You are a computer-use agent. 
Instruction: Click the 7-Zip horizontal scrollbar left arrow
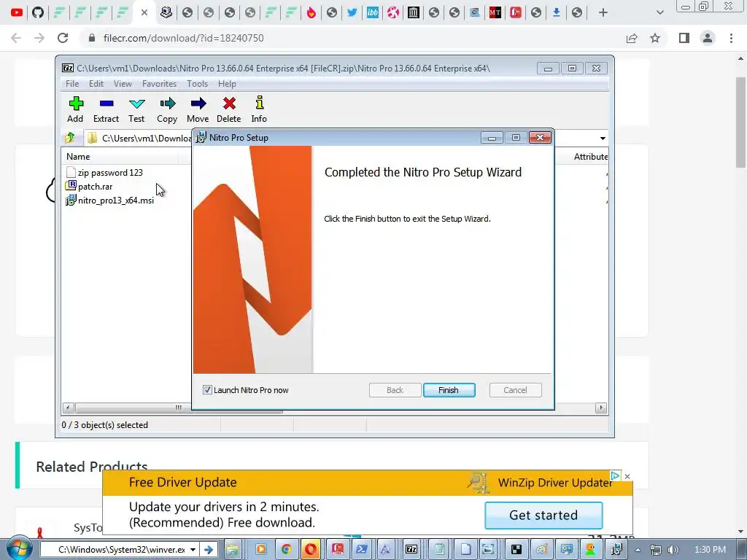68,408
